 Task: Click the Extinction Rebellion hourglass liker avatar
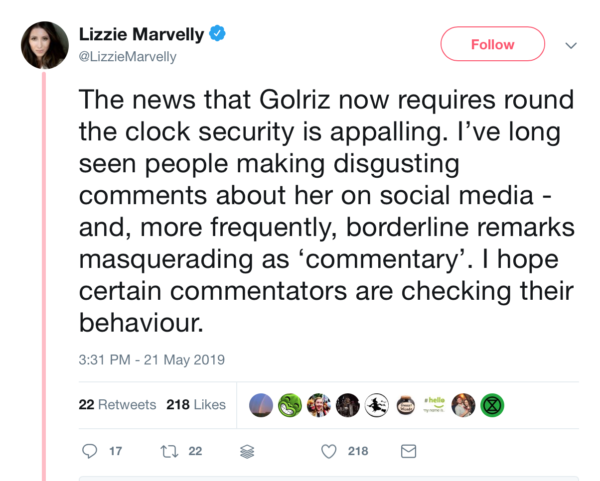492,404
